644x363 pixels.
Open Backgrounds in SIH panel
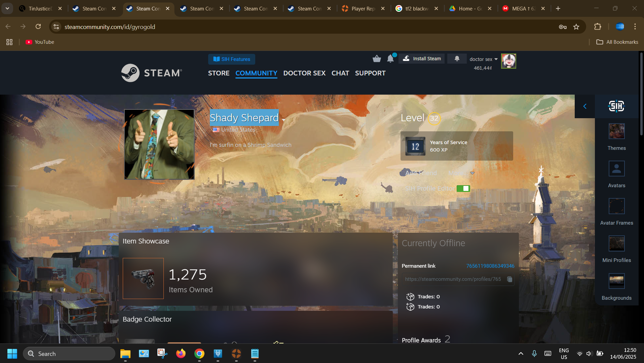(616, 287)
